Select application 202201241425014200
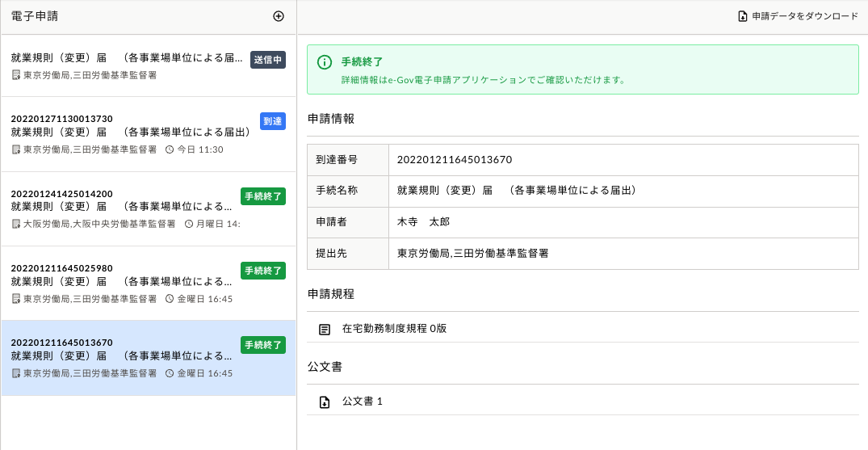The width and height of the screenshot is (868, 450). point(121,208)
